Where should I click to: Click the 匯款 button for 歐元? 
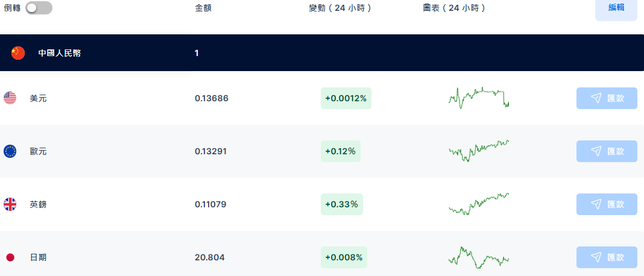(607, 151)
